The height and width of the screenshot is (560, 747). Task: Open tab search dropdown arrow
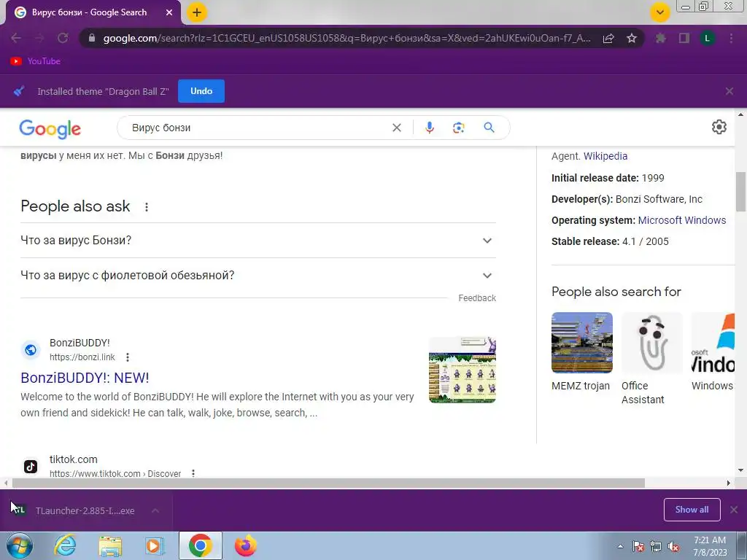tap(660, 12)
